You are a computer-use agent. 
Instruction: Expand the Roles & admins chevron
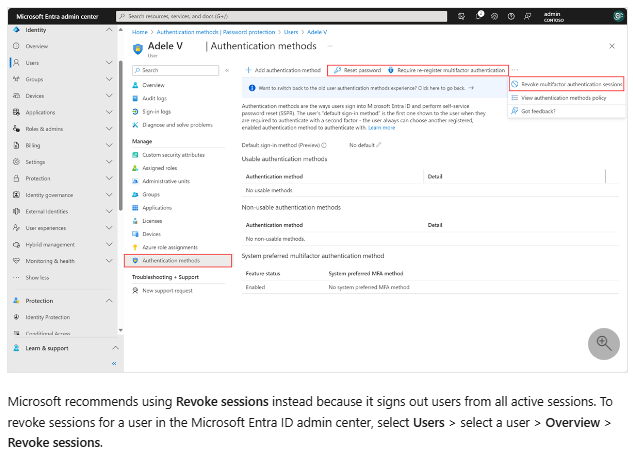[109, 129]
